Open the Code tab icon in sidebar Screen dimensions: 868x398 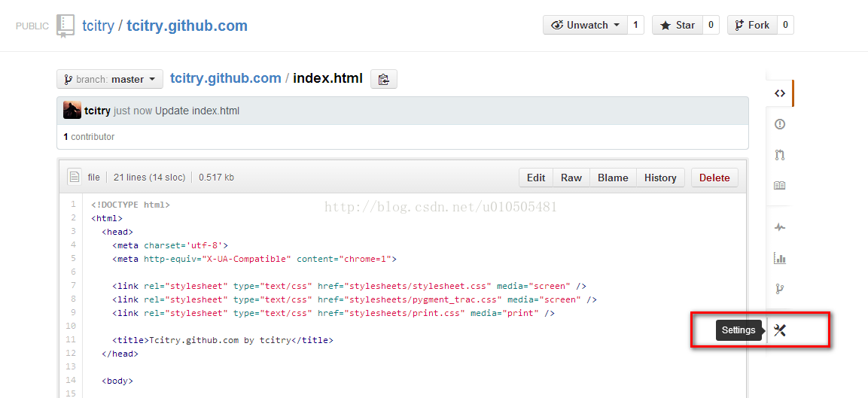coord(779,93)
